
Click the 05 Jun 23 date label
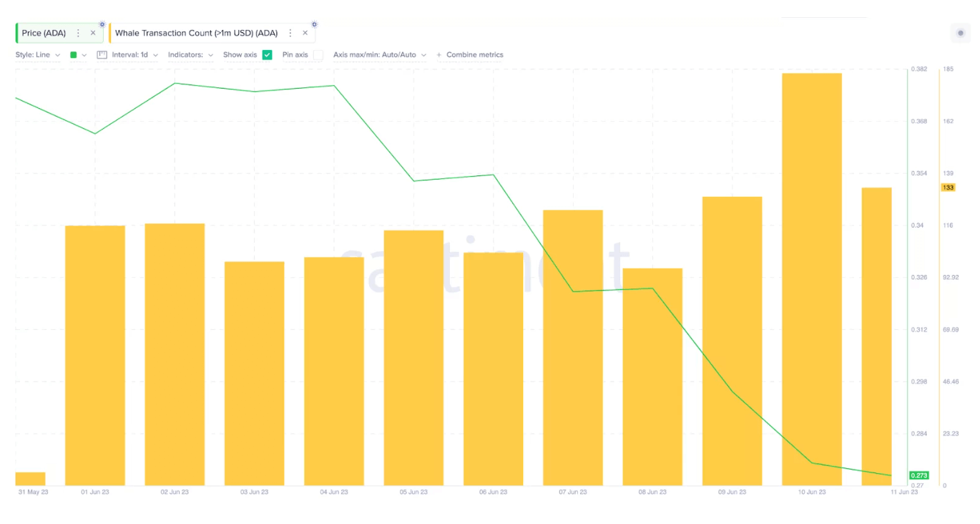click(413, 492)
